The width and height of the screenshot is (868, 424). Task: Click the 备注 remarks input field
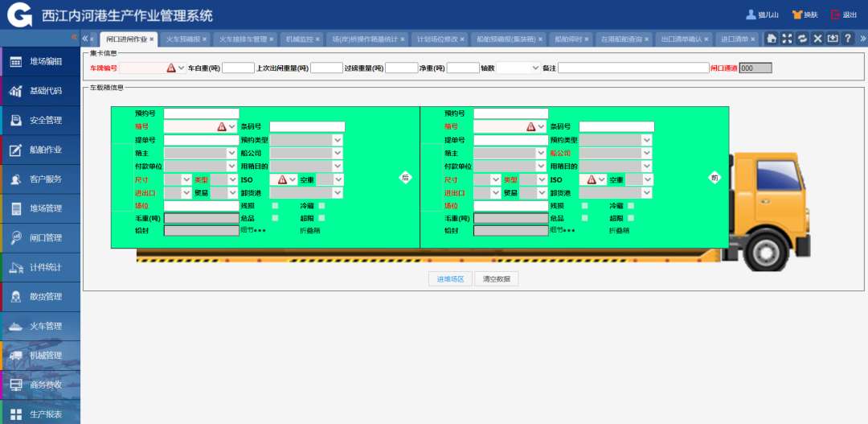633,68
